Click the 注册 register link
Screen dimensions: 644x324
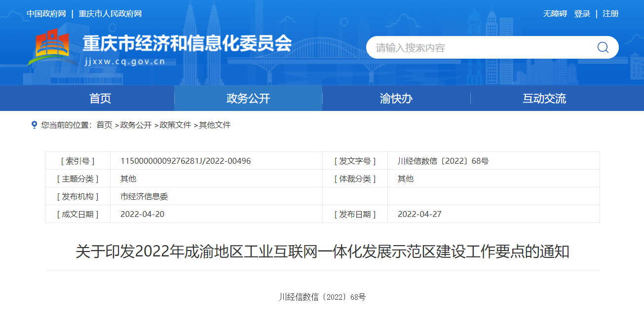(x=610, y=14)
